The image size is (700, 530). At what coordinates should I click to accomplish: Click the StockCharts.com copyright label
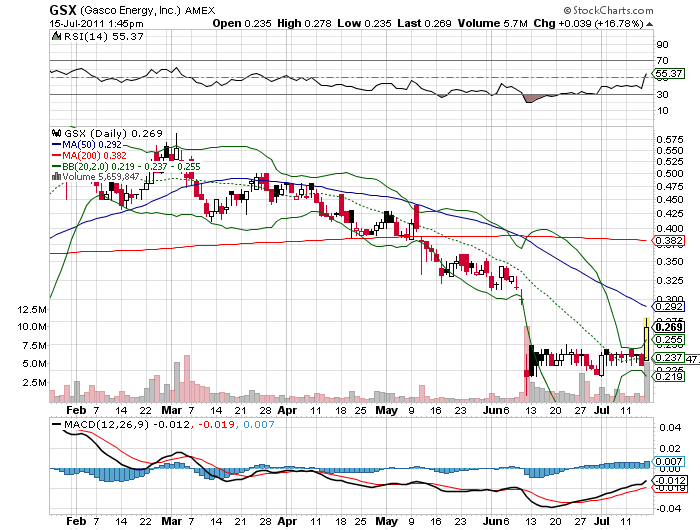coord(608,10)
